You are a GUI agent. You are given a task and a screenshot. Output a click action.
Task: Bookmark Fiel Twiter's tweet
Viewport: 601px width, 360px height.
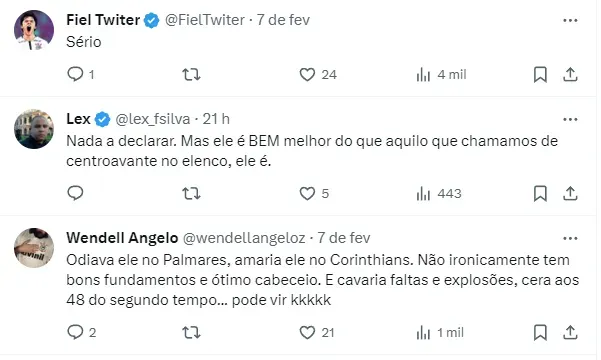pyautogui.click(x=540, y=74)
